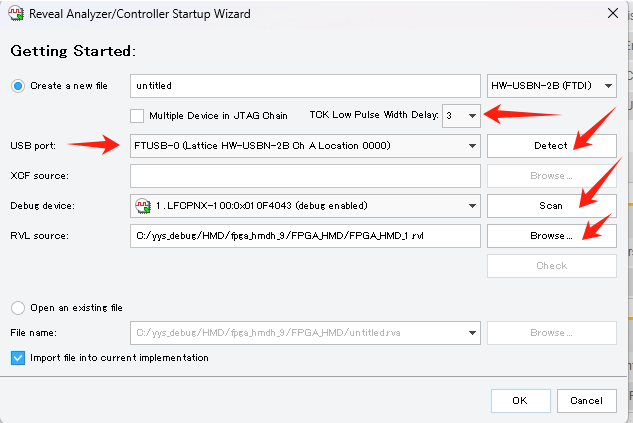Expand the USB port FTUSB-0 dropdown
This screenshot has height=423, width=633.
click(305, 146)
